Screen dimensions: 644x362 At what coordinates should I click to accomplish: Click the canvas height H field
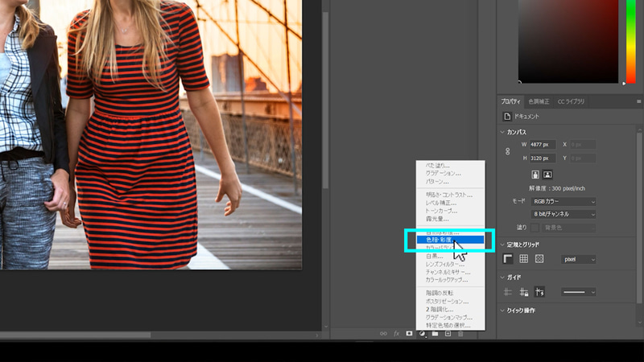543,158
